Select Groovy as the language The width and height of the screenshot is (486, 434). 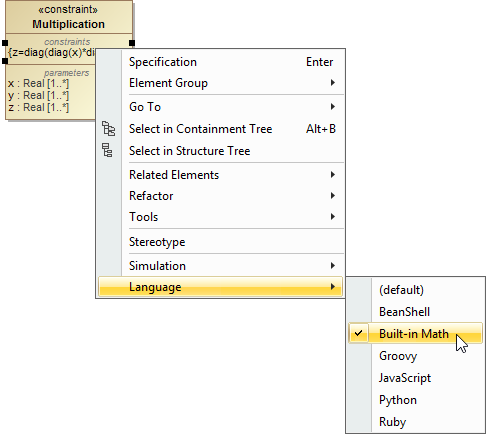click(x=415, y=356)
